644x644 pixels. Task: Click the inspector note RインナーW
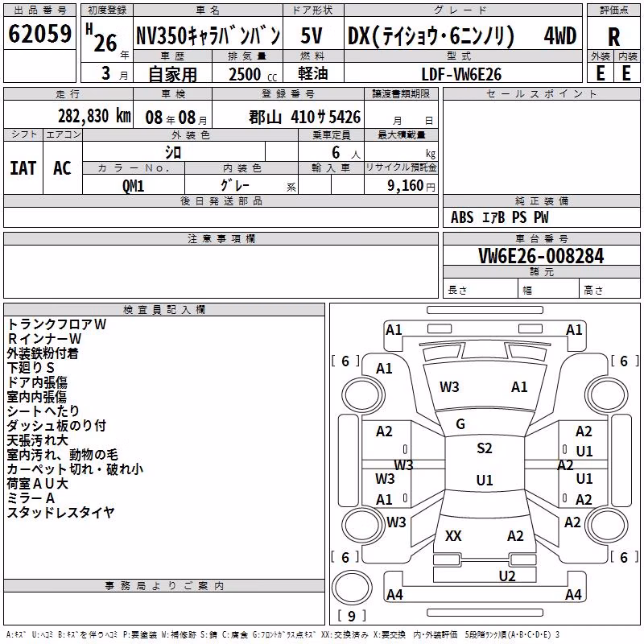[x=44, y=338]
